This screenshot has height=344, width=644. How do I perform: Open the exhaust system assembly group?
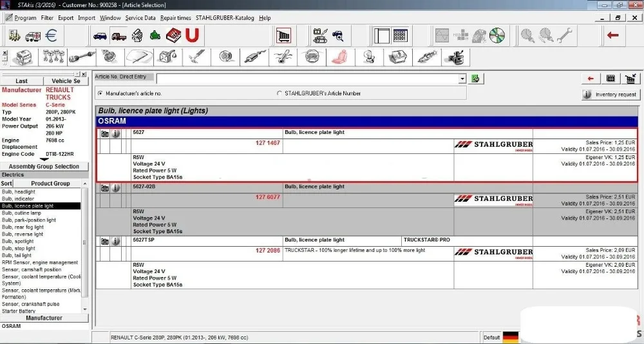click(254, 57)
